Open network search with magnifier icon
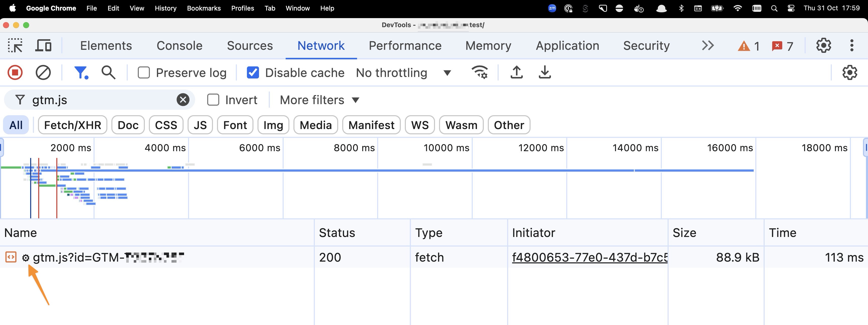This screenshot has width=868, height=325. (108, 72)
